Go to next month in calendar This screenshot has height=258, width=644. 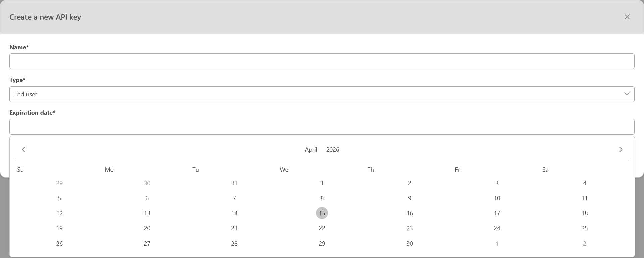pyautogui.click(x=621, y=149)
